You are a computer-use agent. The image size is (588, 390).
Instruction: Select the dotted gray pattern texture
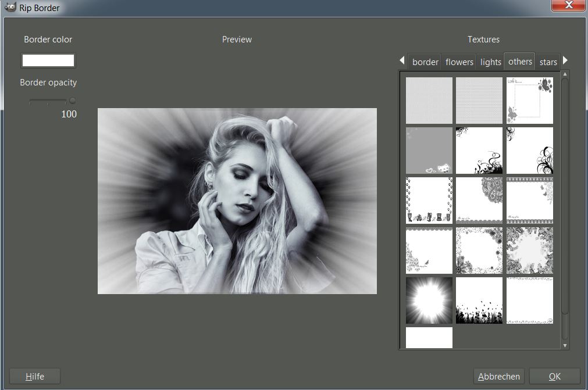point(479,101)
